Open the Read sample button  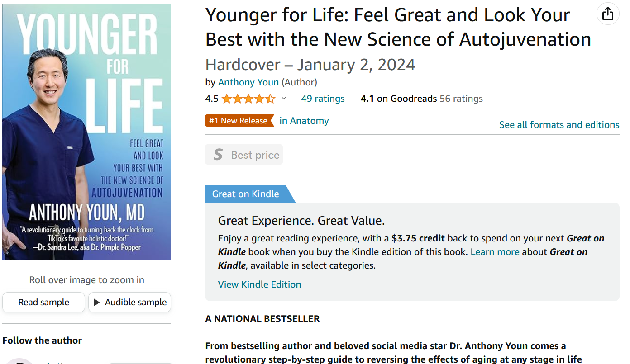click(x=43, y=303)
